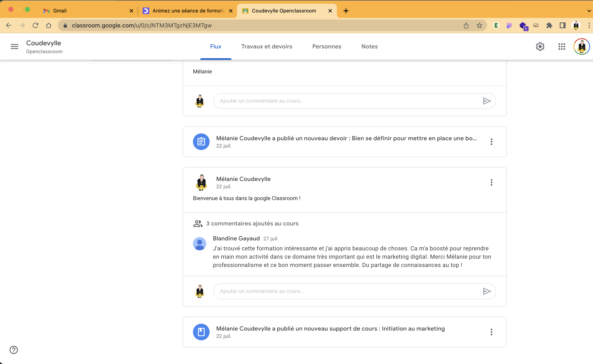Open the Personnes tab
The height and width of the screenshot is (364, 593).
[327, 47]
